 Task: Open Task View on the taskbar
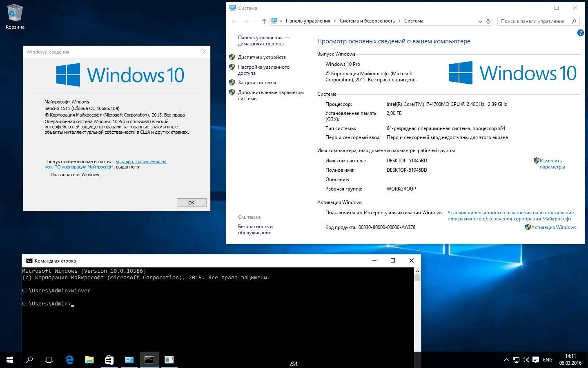click(49, 360)
